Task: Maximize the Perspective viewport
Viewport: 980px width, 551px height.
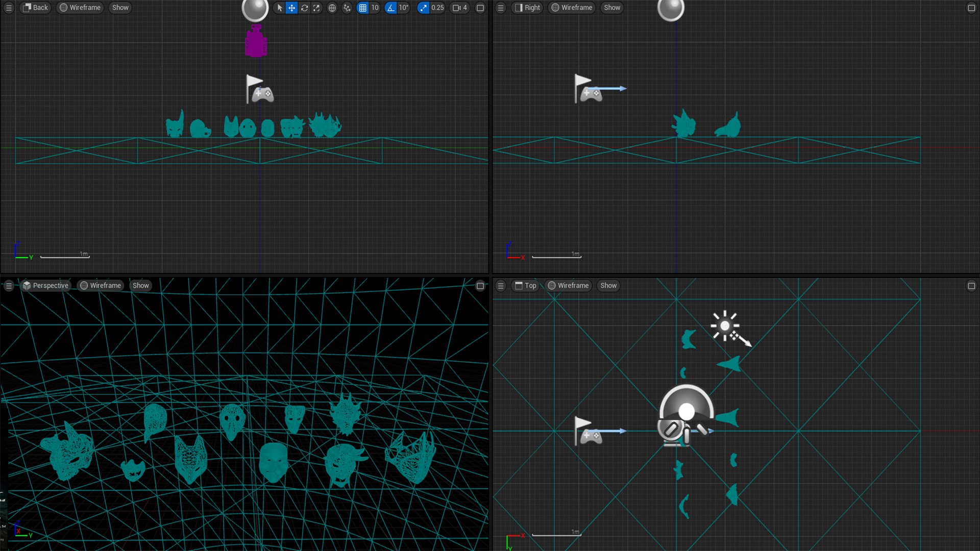Action: pyautogui.click(x=480, y=286)
